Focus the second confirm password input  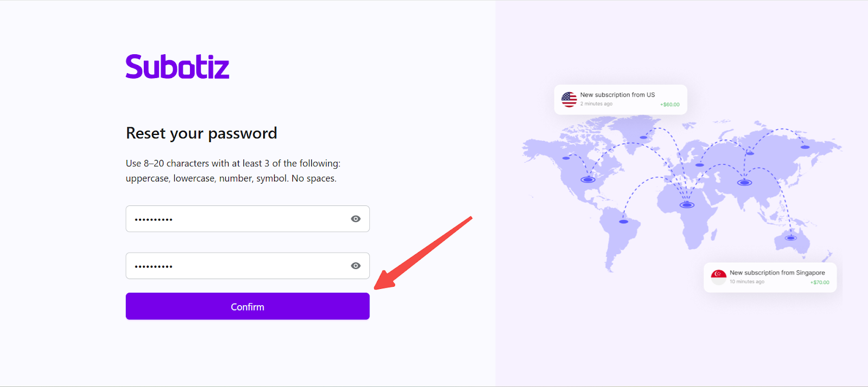click(239, 266)
